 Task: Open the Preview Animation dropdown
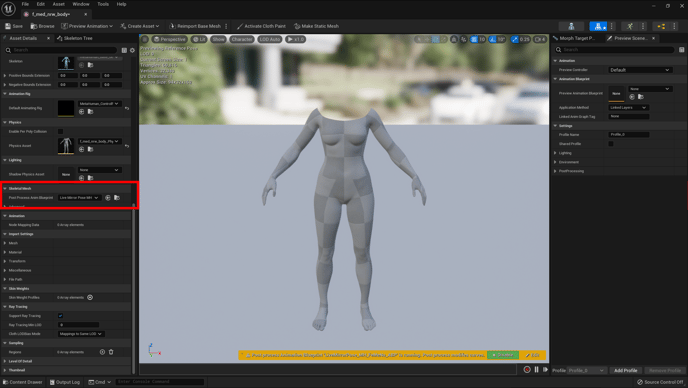[87, 26]
